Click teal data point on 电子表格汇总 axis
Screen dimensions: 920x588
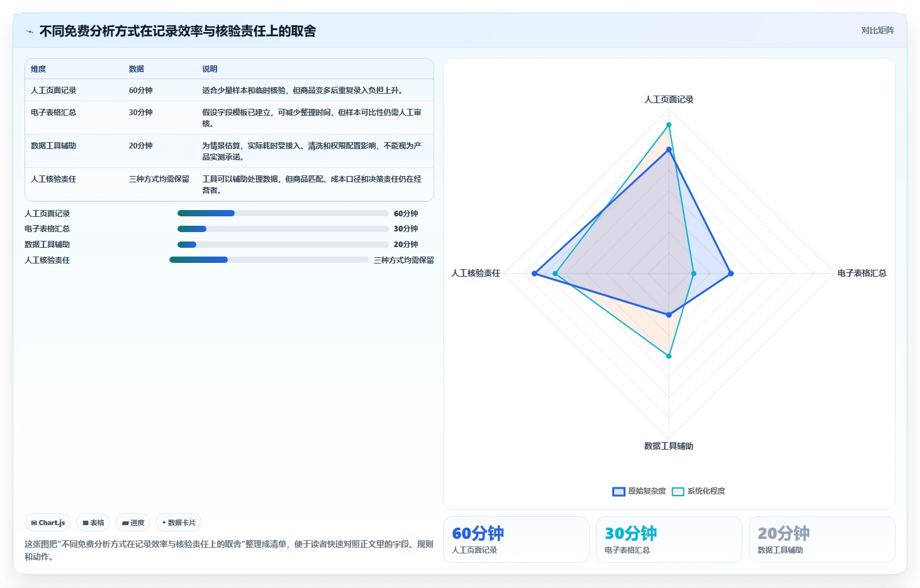tap(693, 274)
